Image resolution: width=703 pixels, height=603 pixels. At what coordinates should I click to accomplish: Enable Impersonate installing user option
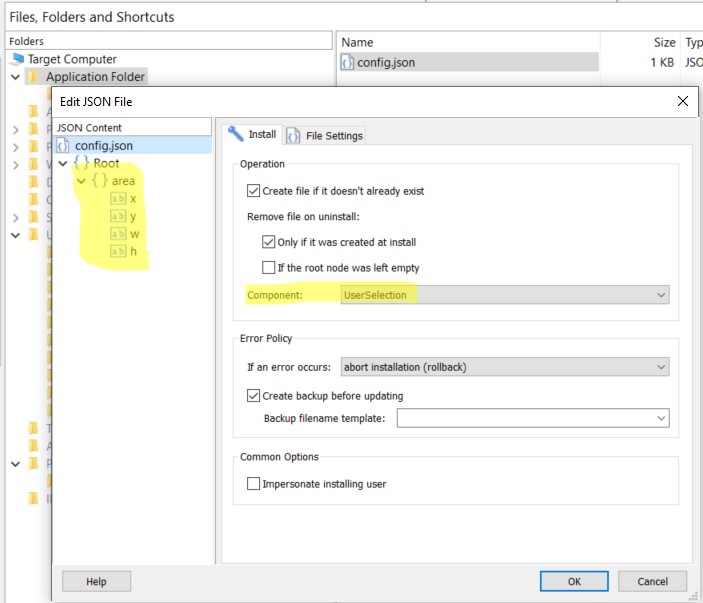pyautogui.click(x=253, y=484)
